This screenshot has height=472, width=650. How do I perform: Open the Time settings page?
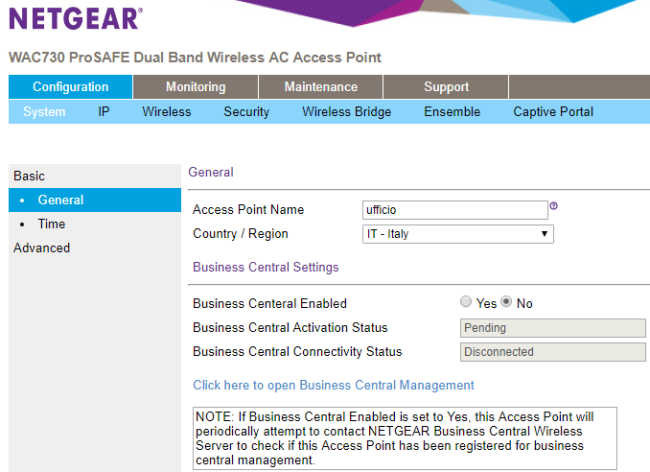[x=51, y=224]
